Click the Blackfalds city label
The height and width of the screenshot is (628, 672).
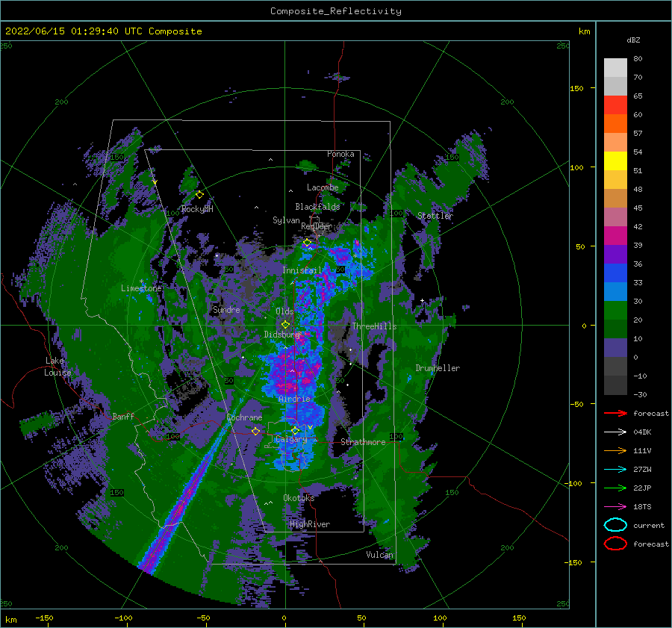317,207
